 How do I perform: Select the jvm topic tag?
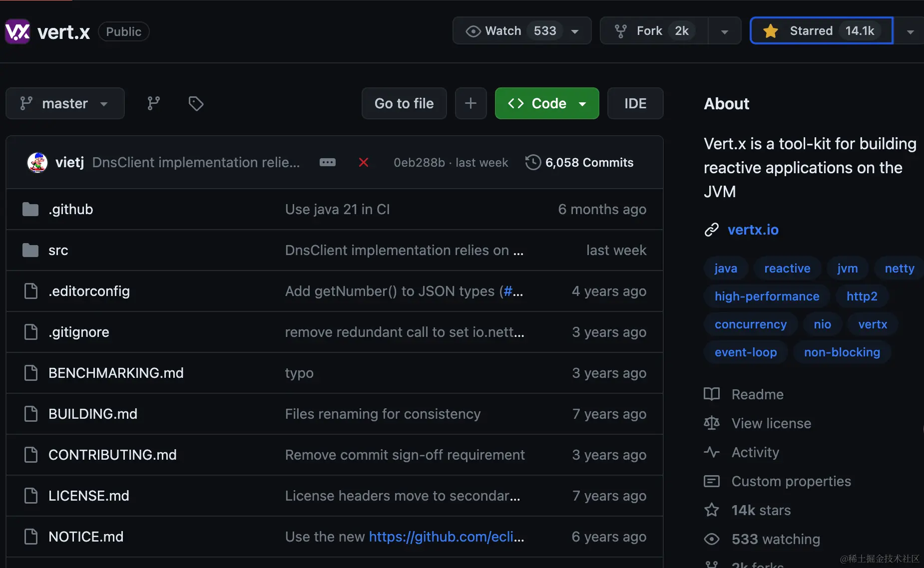pos(848,269)
